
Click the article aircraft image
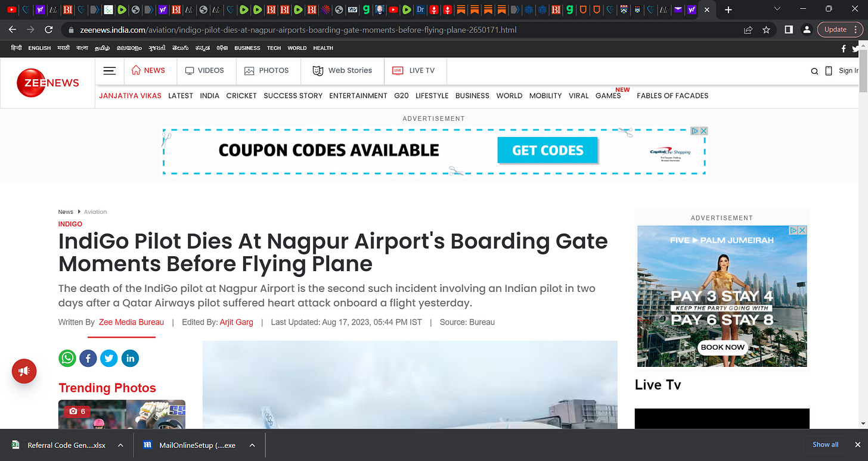pos(410,385)
